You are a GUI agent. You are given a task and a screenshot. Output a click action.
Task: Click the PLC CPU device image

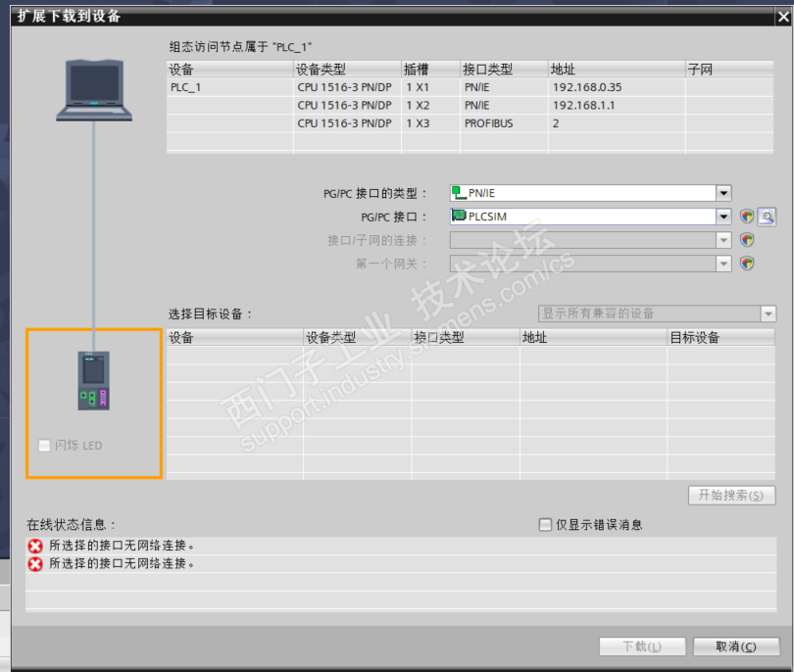[x=94, y=380]
